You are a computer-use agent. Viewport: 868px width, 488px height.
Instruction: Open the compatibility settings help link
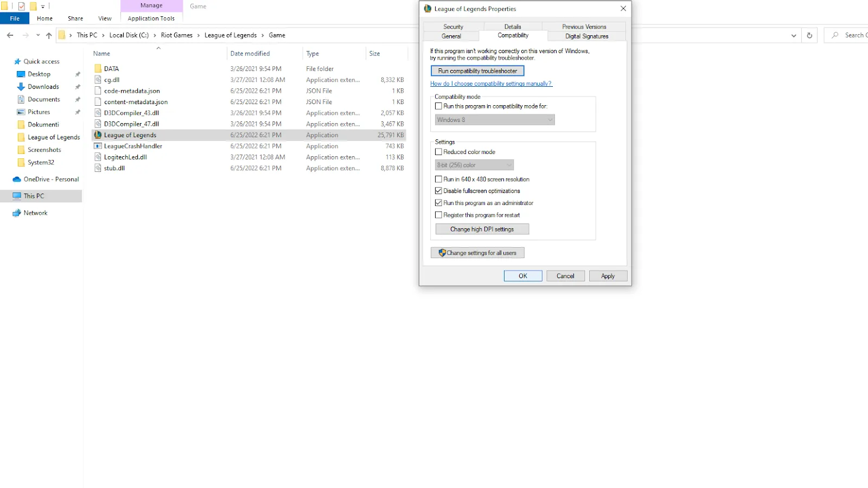pyautogui.click(x=492, y=84)
